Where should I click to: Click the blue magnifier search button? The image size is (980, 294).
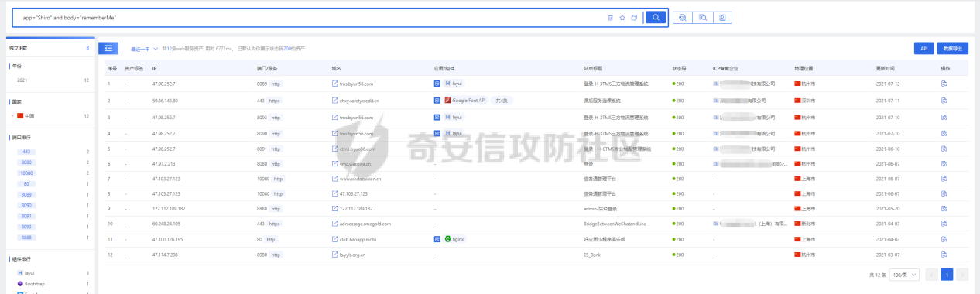pyautogui.click(x=656, y=17)
